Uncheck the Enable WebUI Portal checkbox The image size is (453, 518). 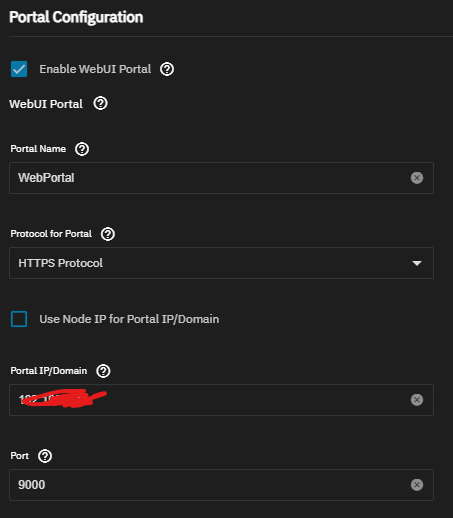point(19,69)
